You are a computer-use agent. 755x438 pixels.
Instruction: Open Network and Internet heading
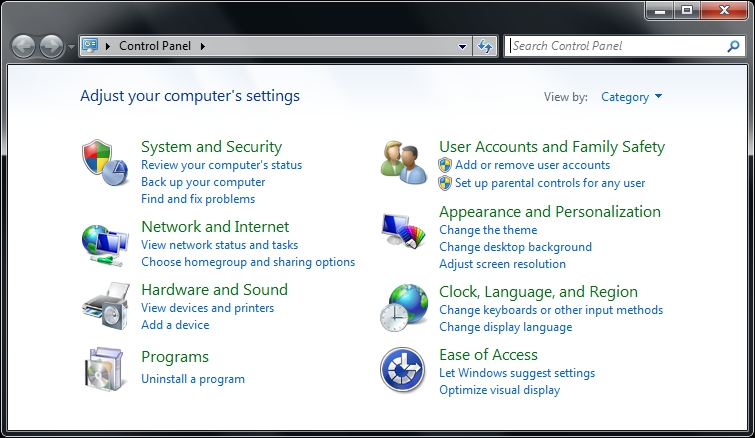[x=215, y=226]
